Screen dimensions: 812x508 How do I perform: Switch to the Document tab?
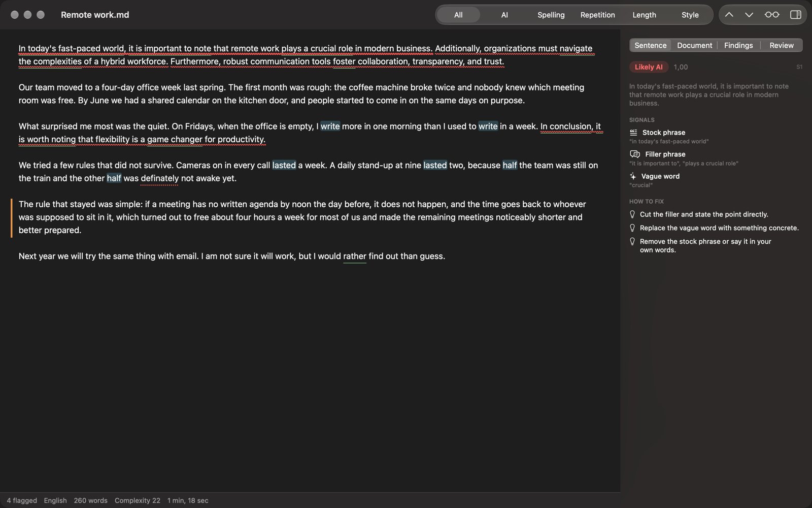(x=695, y=45)
